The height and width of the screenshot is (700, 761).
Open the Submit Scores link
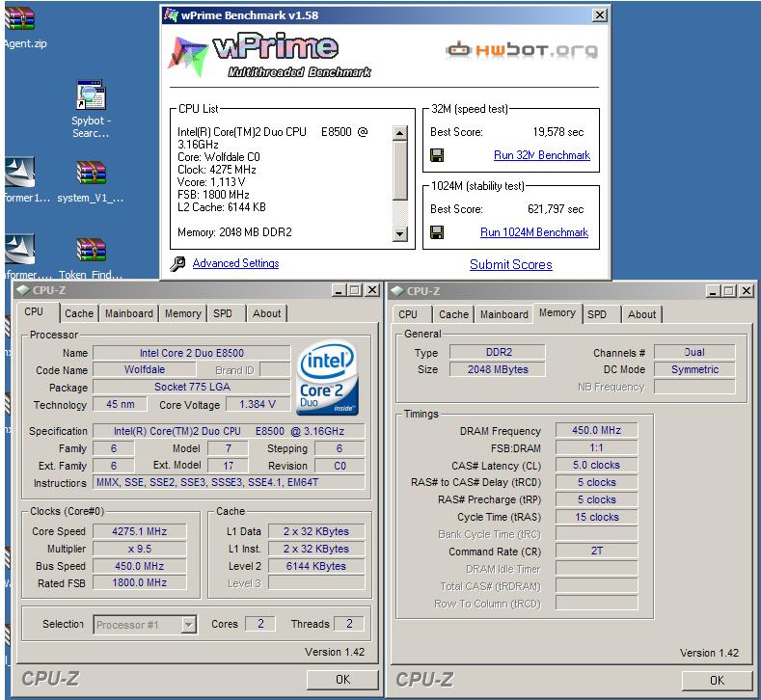pos(510,264)
